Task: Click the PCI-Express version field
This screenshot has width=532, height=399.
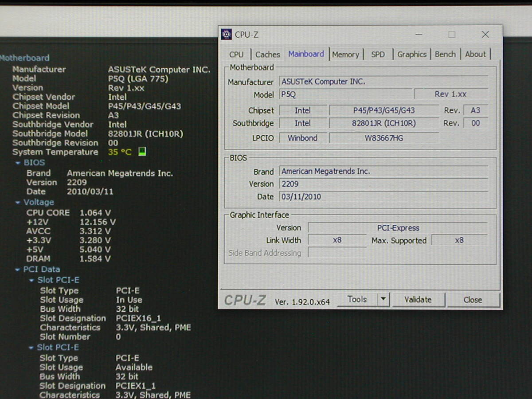Action: pyautogui.click(x=398, y=228)
